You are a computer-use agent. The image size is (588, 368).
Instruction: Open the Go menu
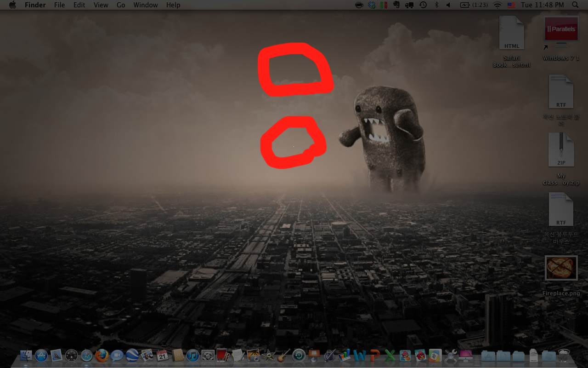[121, 5]
